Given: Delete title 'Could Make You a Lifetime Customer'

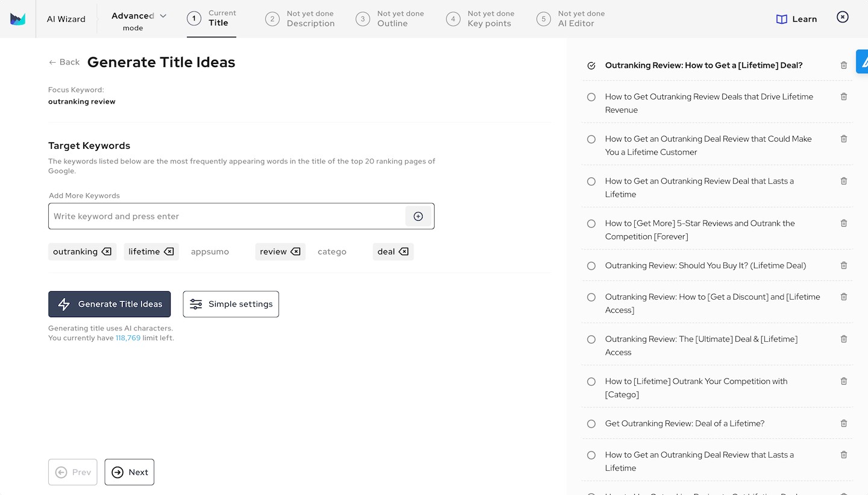Looking at the screenshot, I should [x=844, y=139].
